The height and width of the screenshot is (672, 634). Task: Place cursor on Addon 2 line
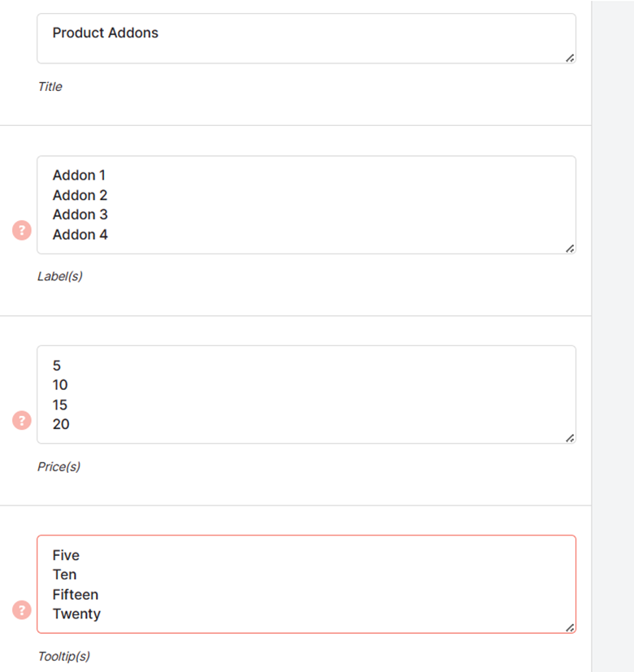(x=80, y=196)
